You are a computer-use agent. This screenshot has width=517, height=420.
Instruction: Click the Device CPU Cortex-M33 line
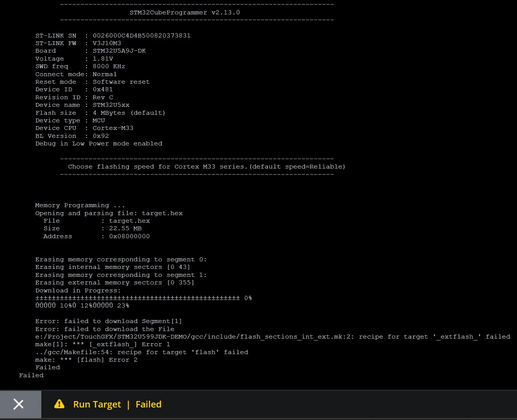(85, 128)
